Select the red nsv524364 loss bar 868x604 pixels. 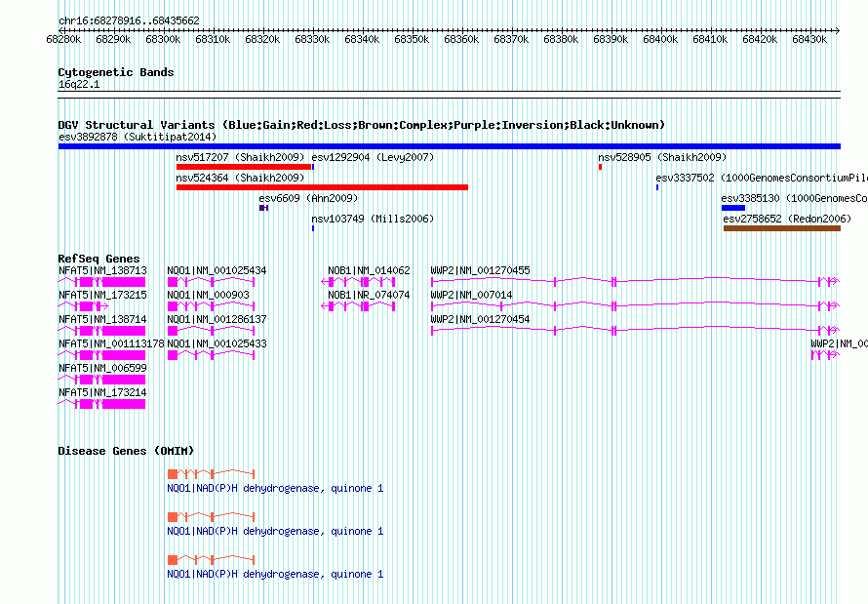click(322, 187)
